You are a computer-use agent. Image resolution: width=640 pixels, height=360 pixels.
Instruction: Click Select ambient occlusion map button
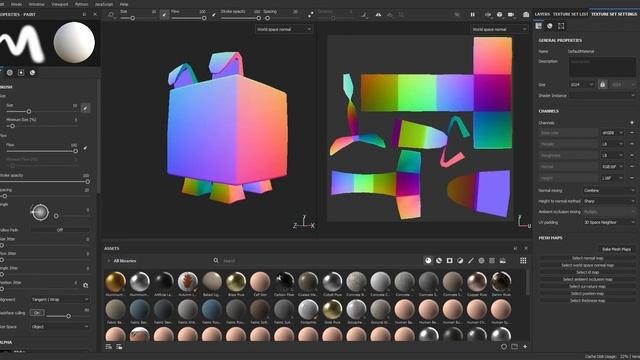tap(587, 280)
